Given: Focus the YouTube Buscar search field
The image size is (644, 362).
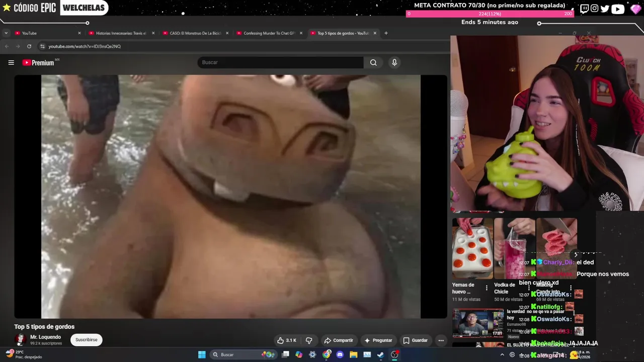Looking at the screenshot, I should point(280,62).
